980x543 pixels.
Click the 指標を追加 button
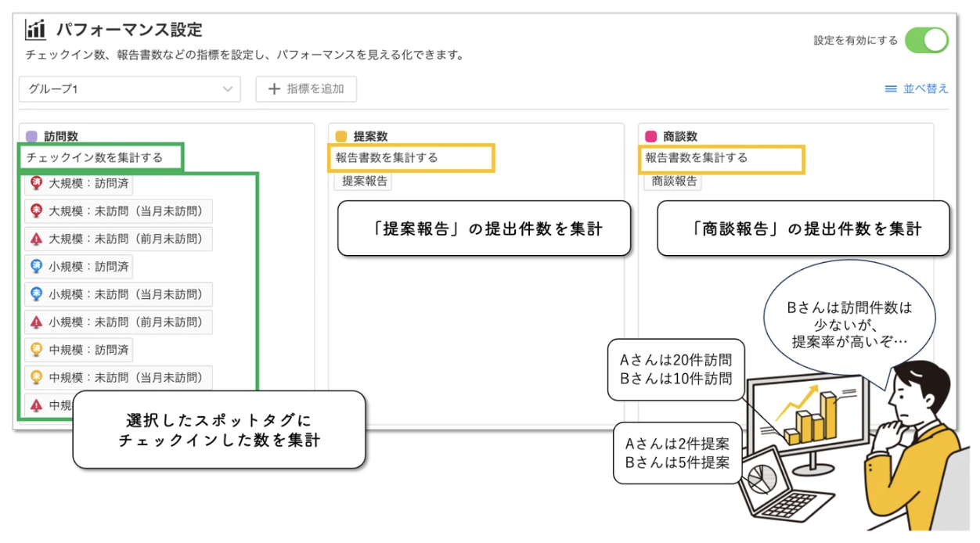[x=306, y=89]
